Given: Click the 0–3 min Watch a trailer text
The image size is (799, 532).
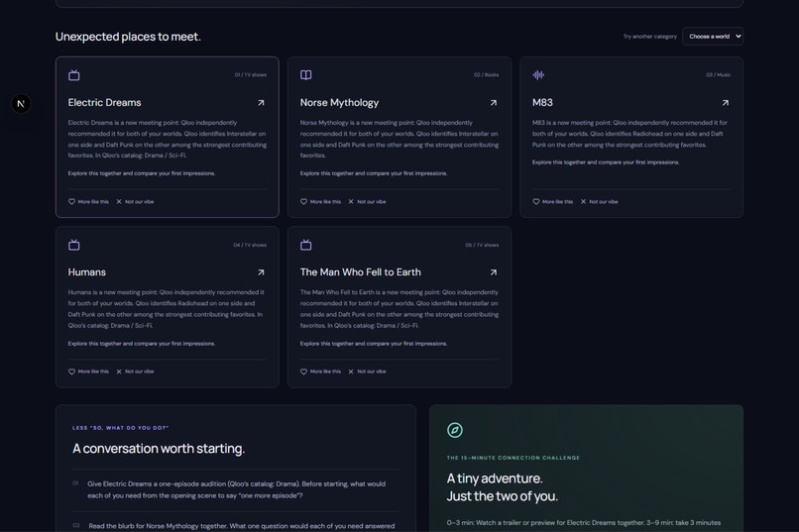Looking at the screenshot, I should tap(584, 523).
